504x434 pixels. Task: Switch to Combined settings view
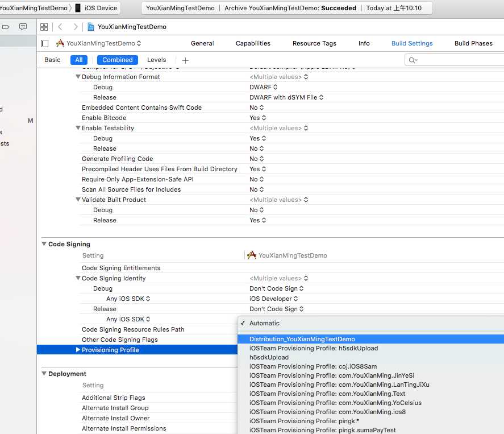click(118, 60)
